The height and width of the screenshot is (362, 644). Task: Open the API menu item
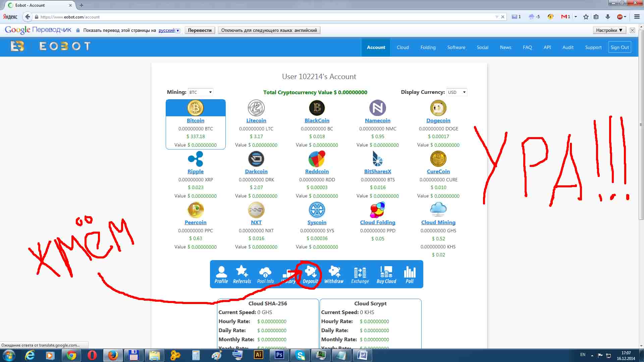(x=547, y=47)
